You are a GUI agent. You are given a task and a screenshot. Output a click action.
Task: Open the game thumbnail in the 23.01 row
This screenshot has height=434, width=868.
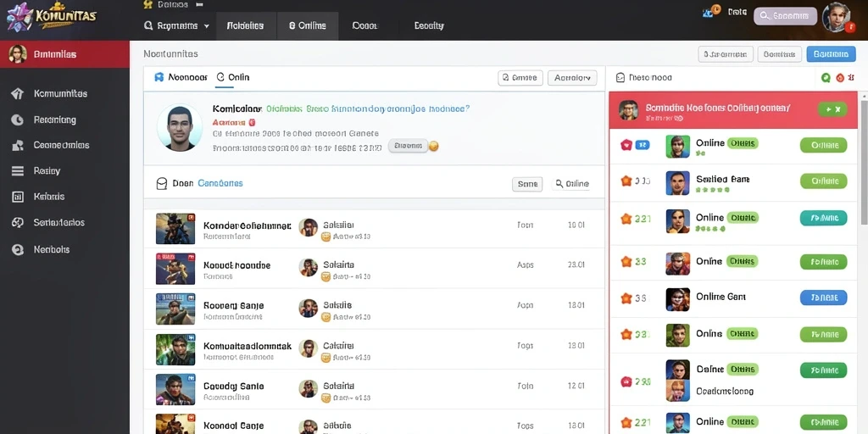pos(175,269)
